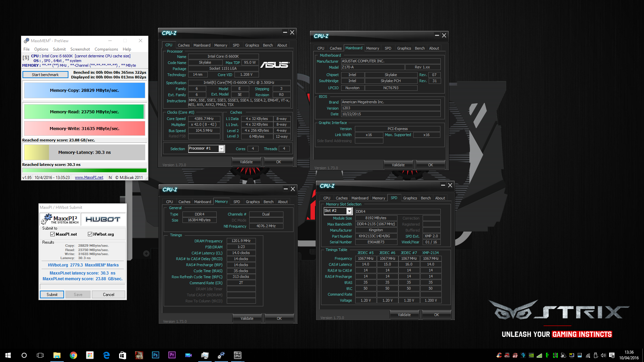Open the Action Center notifications icon
The image size is (644, 362).
click(x=612, y=355)
